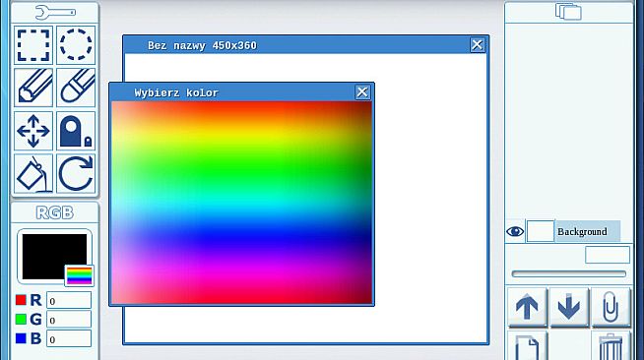Click the RGB panel header
The width and height of the screenshot is (644, 360).
coord(55,212)
